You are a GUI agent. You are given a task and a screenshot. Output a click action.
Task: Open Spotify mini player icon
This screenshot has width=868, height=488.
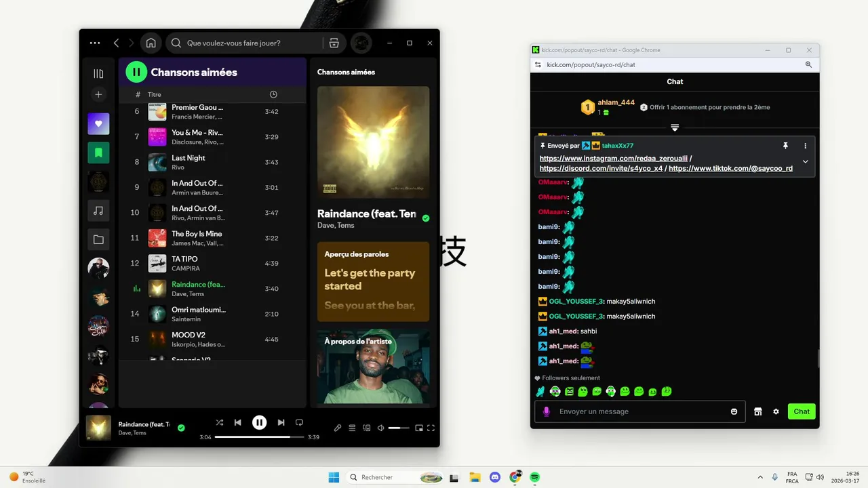coord(418,428)
